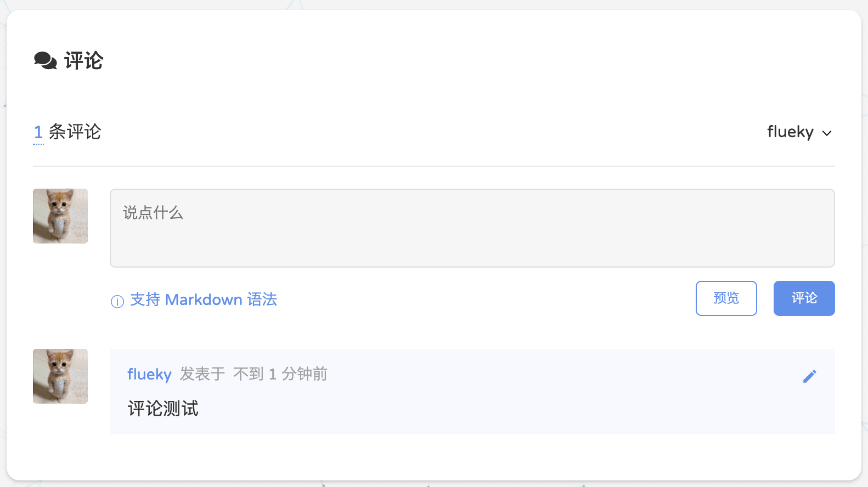Open flueky author link in posted comment

pyautogui.click(x=149, y=374)
